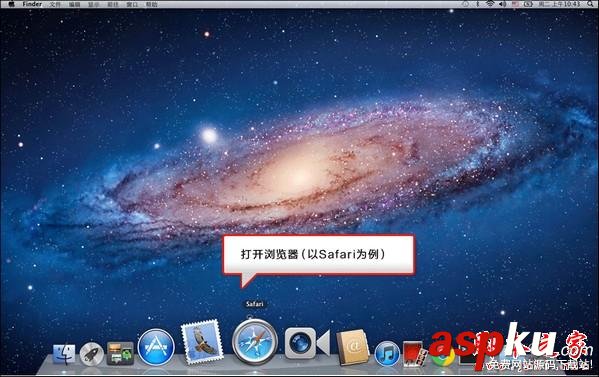Open Finder from the Dock
The image size is (599, 377).
[64, 354]
